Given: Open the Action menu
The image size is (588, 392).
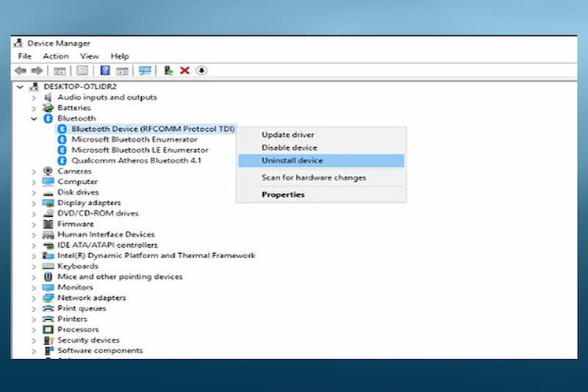Looking at the screenshot, I should click(x=56, y=56).
